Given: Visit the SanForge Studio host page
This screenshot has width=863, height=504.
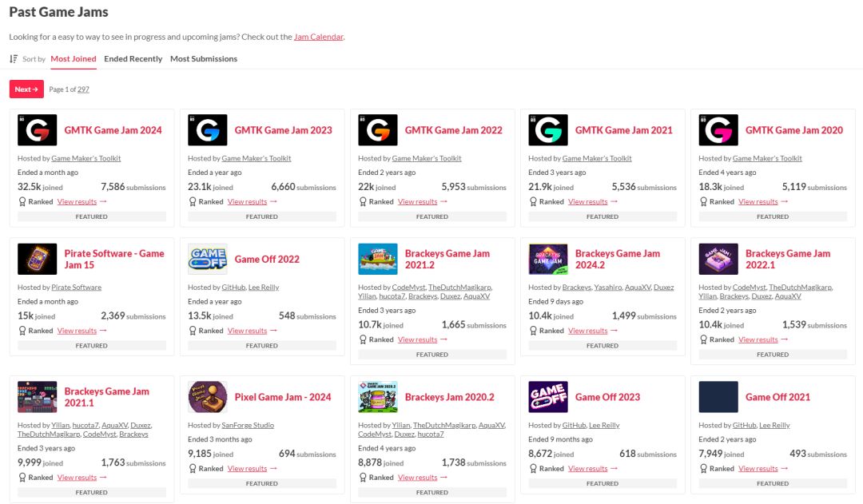Looking at the screenshot, I should (248, 426).
